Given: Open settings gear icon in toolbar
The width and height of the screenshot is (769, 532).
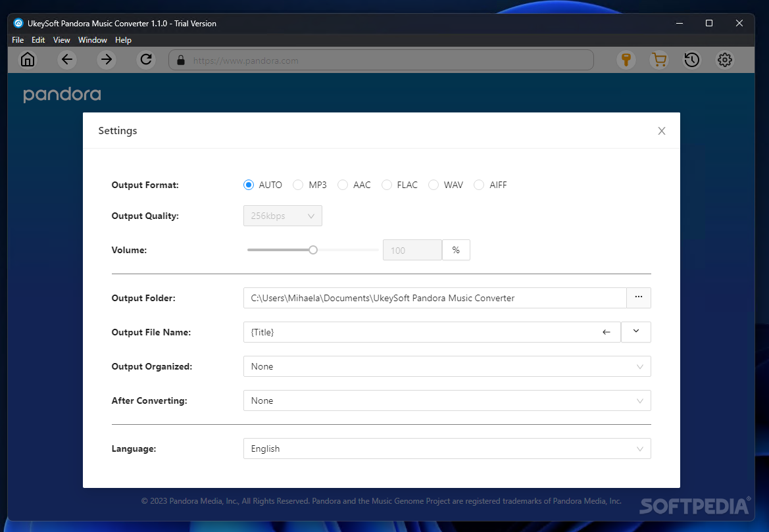Looking at the screenshot, I should (725, 60).
